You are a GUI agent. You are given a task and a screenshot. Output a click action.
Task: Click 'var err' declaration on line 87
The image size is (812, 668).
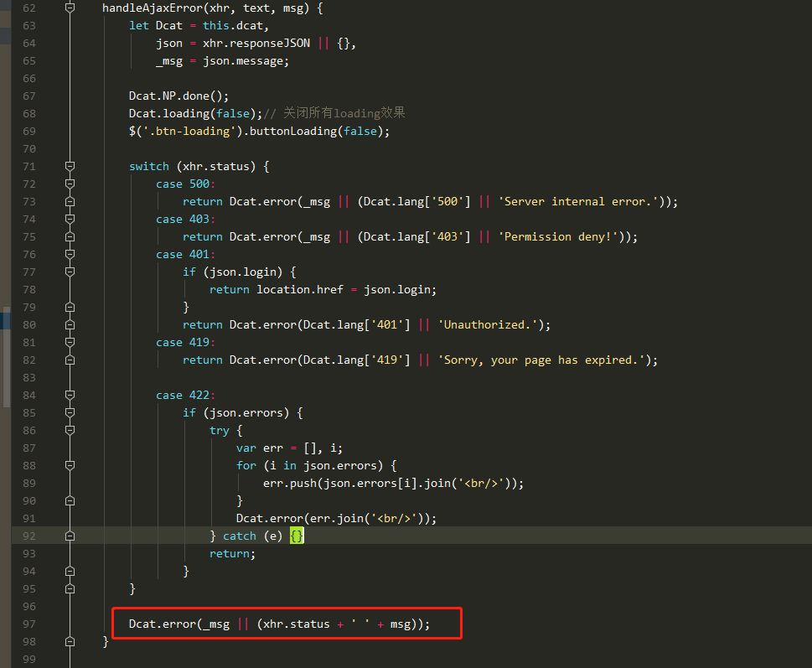point(260,448)
